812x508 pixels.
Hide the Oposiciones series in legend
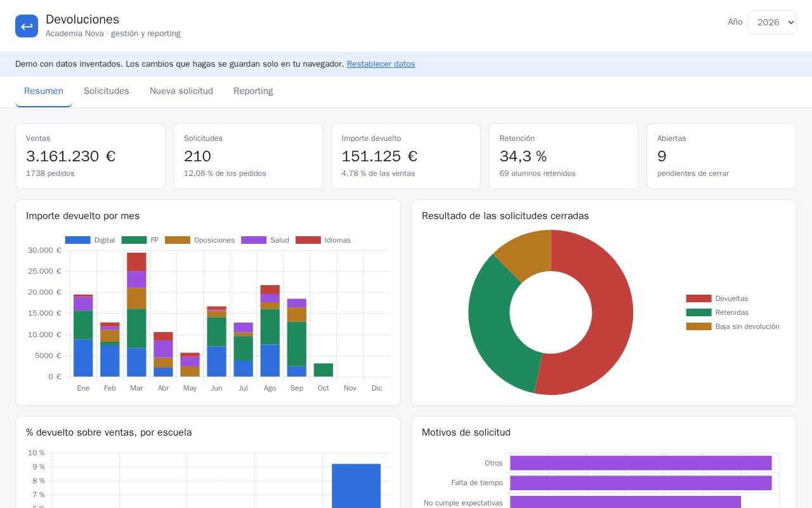200,240
